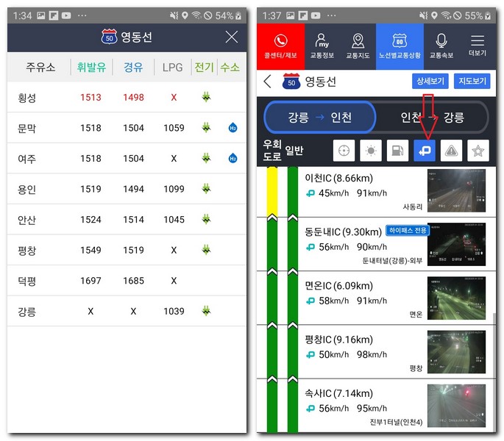Toggle the blue rest area P filter

coord(425,151)
